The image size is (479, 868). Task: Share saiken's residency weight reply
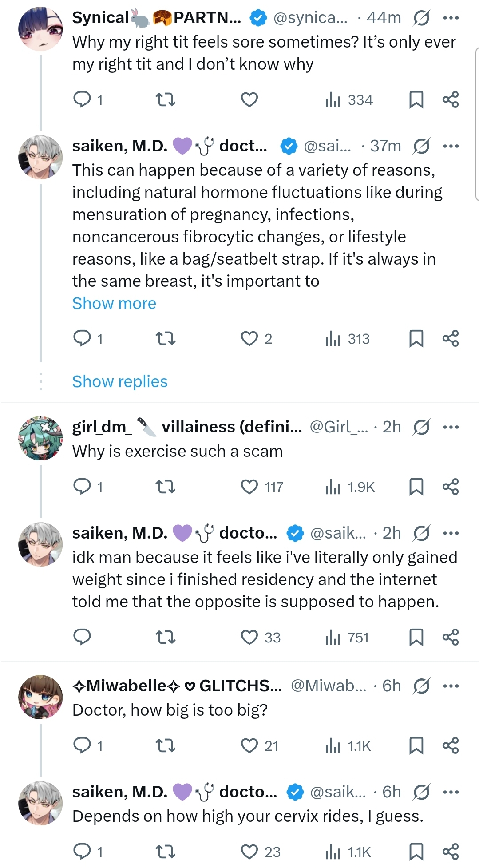(x=450, y=638)
